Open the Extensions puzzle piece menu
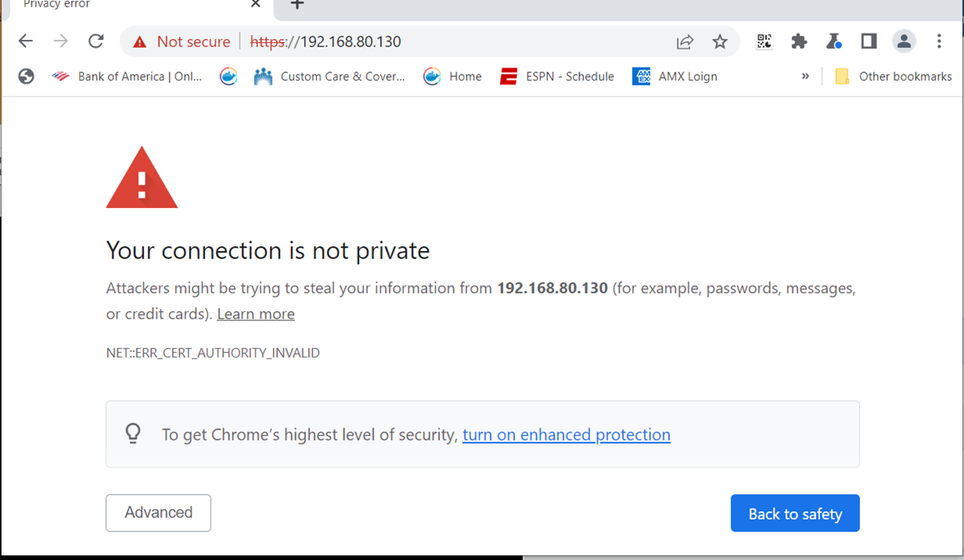Viewport: 964px width, 560px height. click(x=799, y=41)
